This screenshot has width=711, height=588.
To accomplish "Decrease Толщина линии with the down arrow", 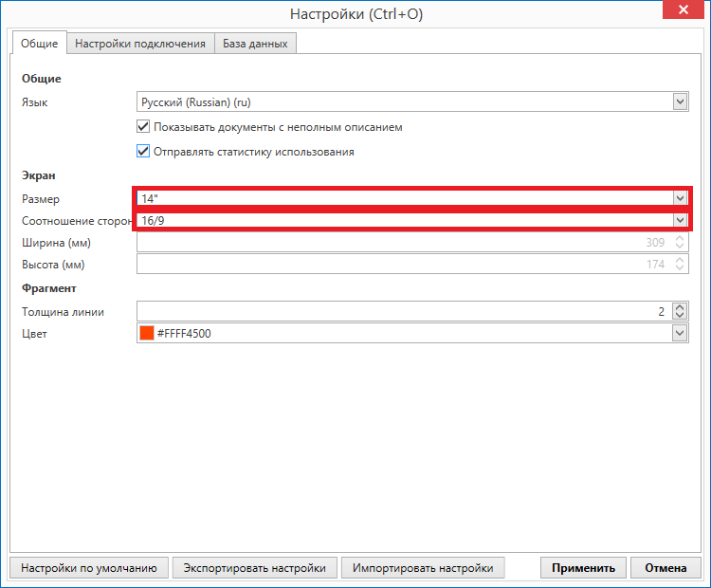I will pyautogui.click(x=680, y=316).
